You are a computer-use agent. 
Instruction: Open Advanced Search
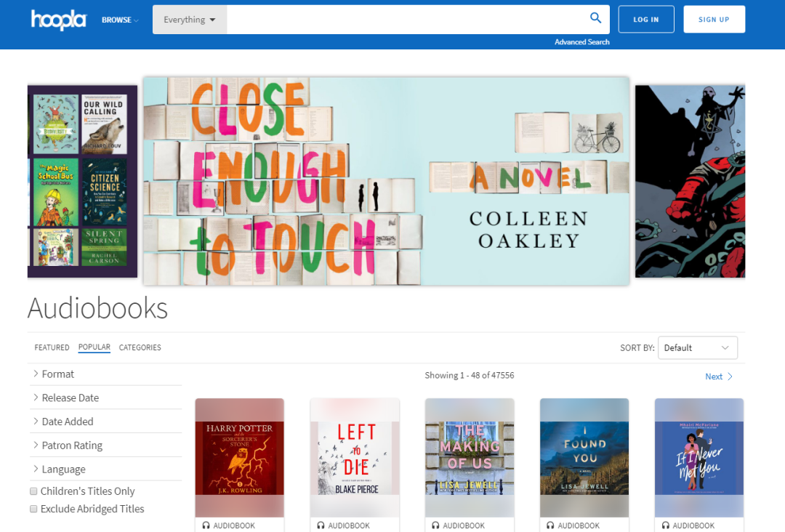[581, 42]
